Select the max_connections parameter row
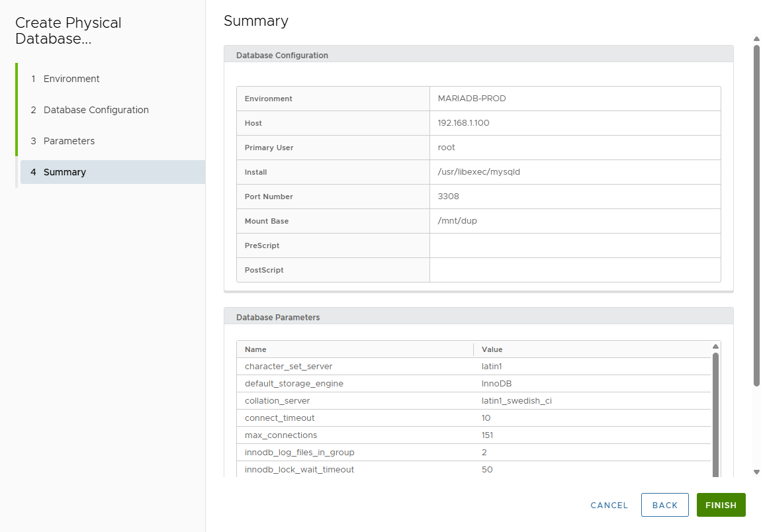Viewport: 761px width, 532px height. [281, 435]
